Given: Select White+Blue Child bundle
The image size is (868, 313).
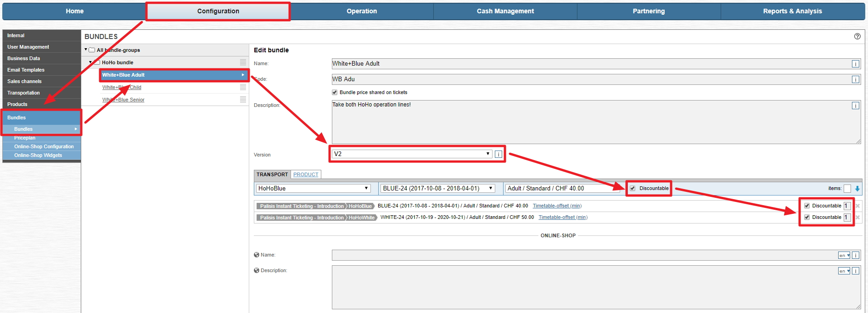Looking at the screenshot, I should [122, 87].
